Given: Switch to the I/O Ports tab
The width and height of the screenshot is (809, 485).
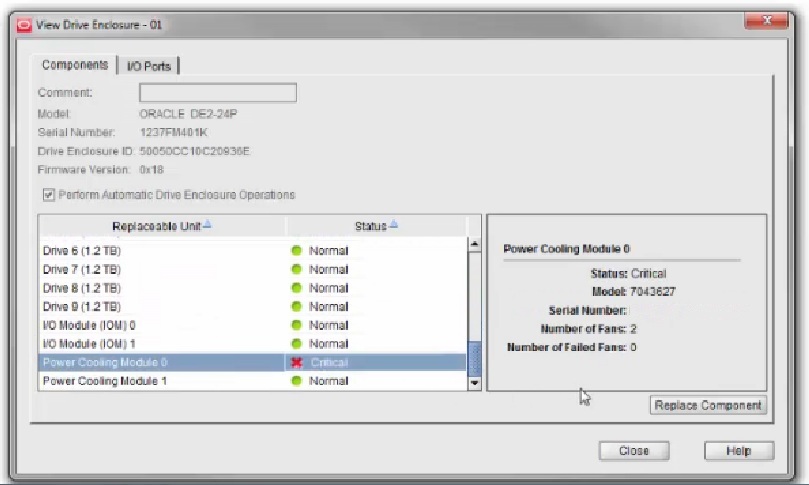Looking at the screenshot, I should (149, 66).
